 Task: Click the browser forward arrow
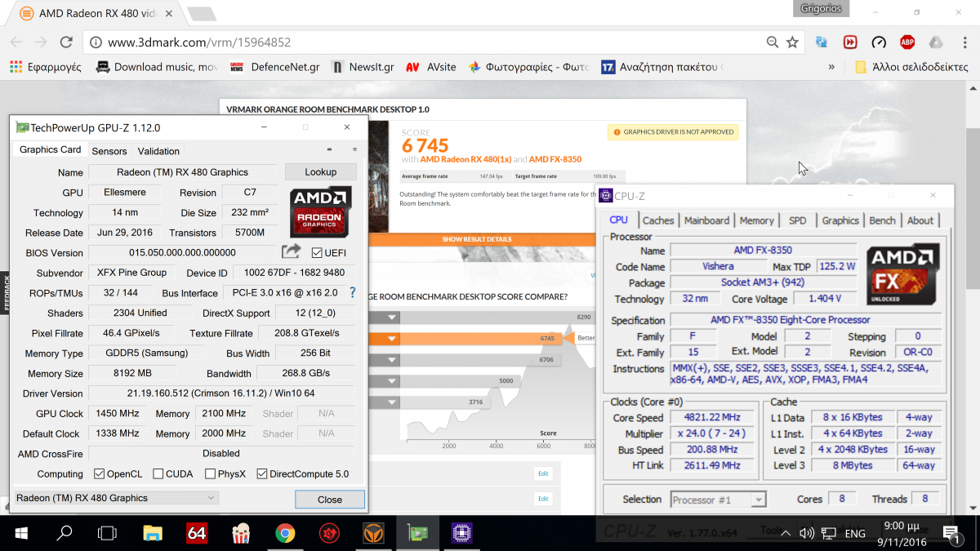point(40,42)
